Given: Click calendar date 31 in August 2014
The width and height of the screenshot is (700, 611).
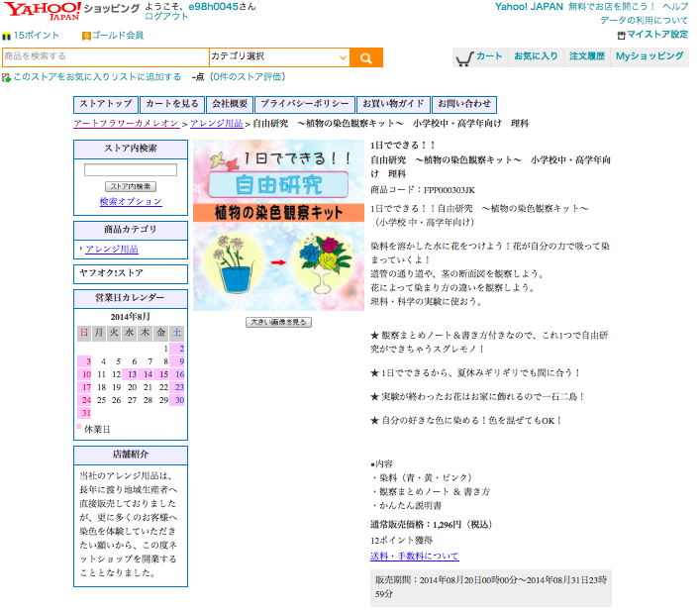Looking at the screenshot, I should [86, 413].
